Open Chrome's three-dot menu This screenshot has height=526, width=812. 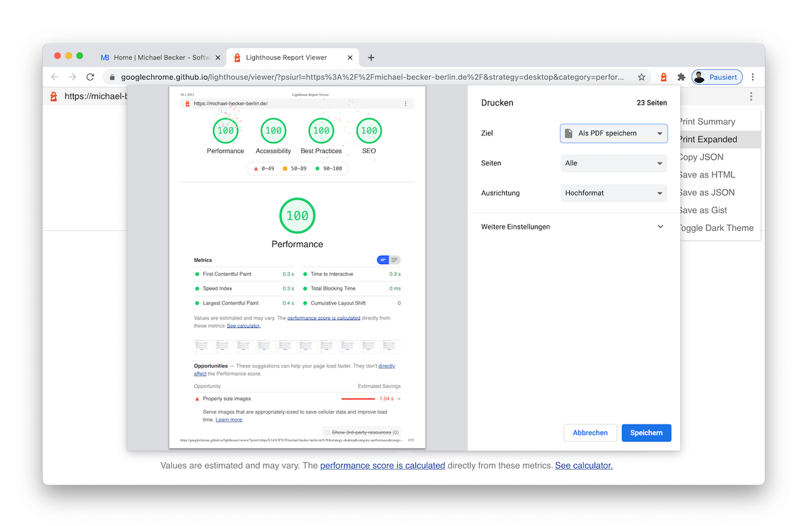(x=752, y=77)
